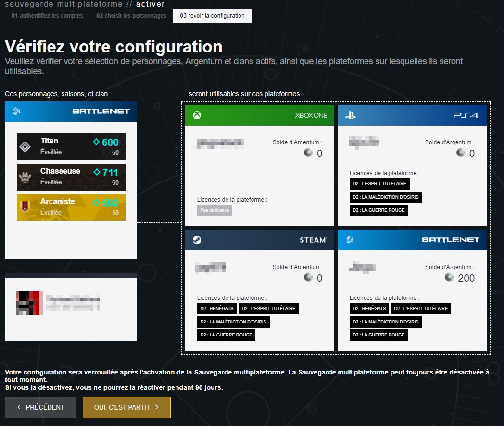Click PS4 'D2 : LA GUERRE ROUGE' tag

coord(378,210)
